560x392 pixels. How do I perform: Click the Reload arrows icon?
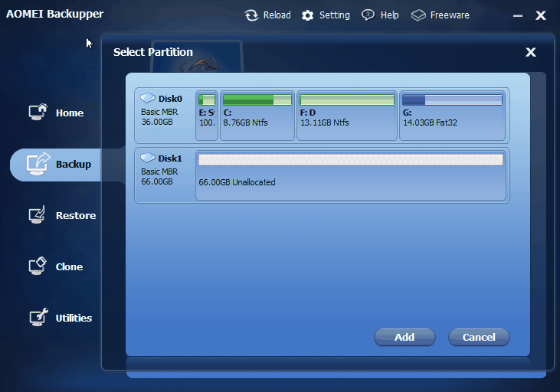click(251, 15)
